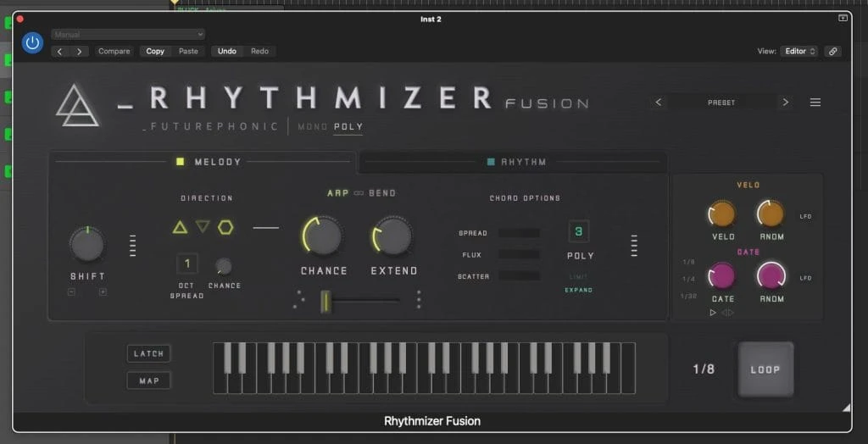Click the orange VELO knob
This screenshot has width=868, height=444.
pos(722,214)
